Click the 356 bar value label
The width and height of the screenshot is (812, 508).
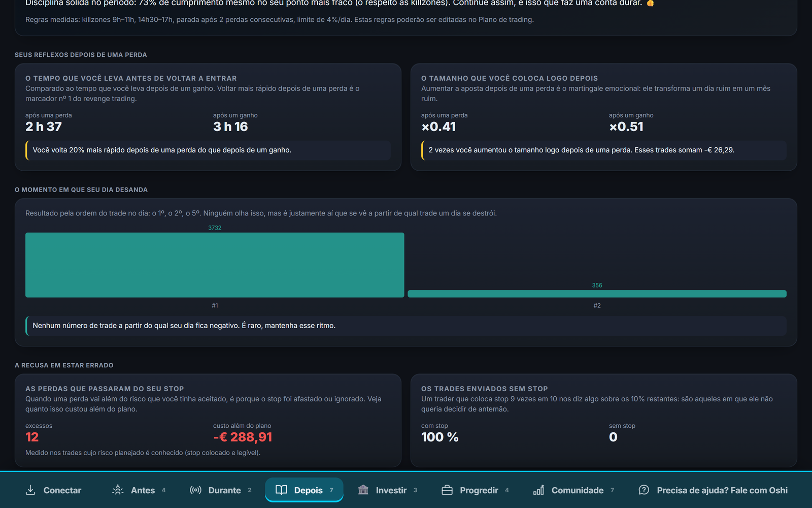(597, 285)
